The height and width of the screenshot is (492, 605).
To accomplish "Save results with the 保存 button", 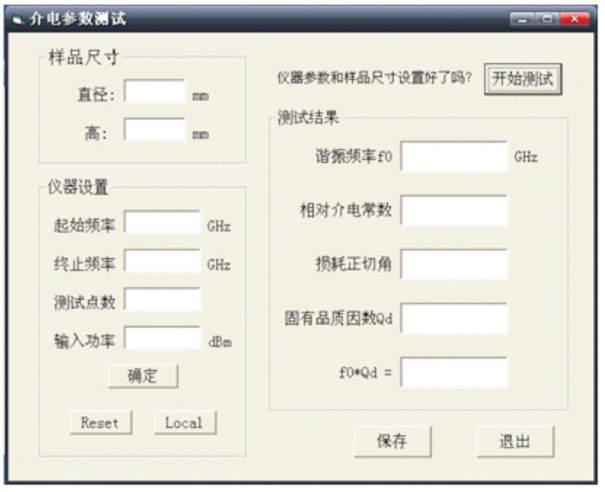I will (x=392, y=441).
